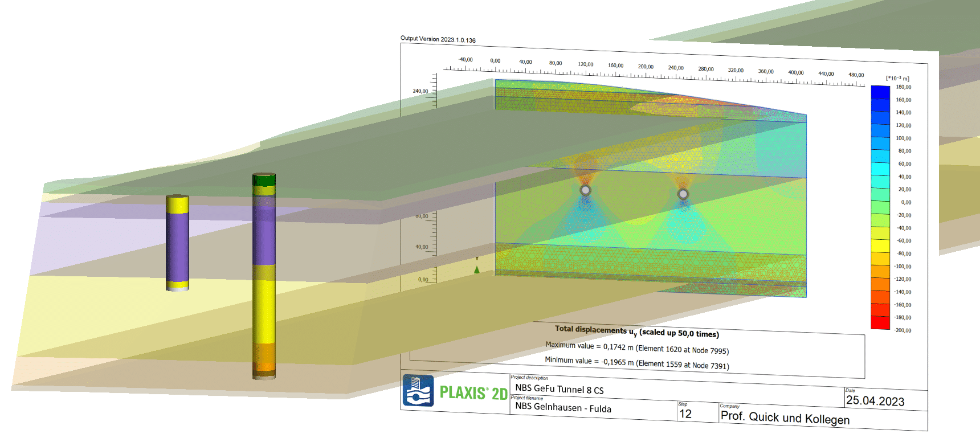Click the cyan legend segment beside 60,00
Image resolution: width=980 pixels, height=446 pixels.
coord(880,169)
